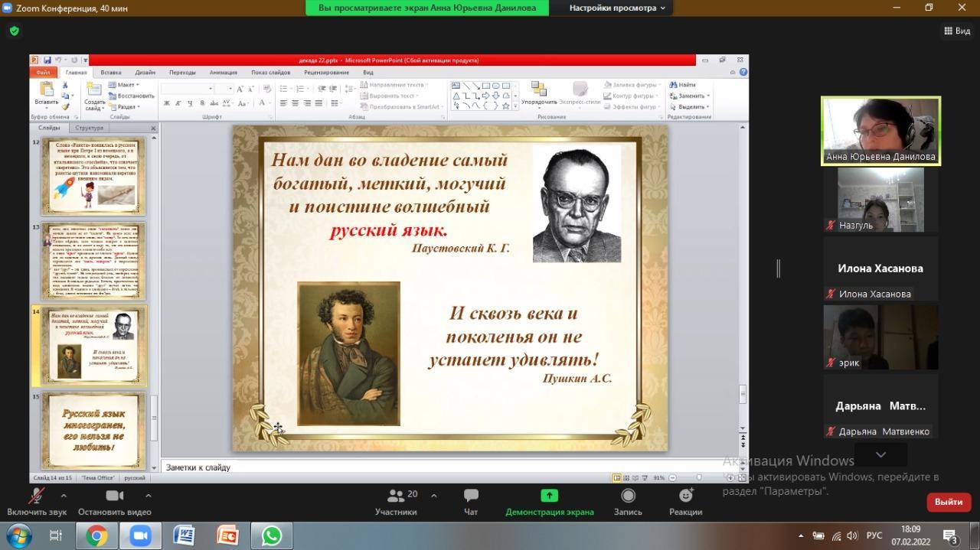Open Microsoft Word from the taskbar
This screenshot has width=980, height=550.
point(185,536)
